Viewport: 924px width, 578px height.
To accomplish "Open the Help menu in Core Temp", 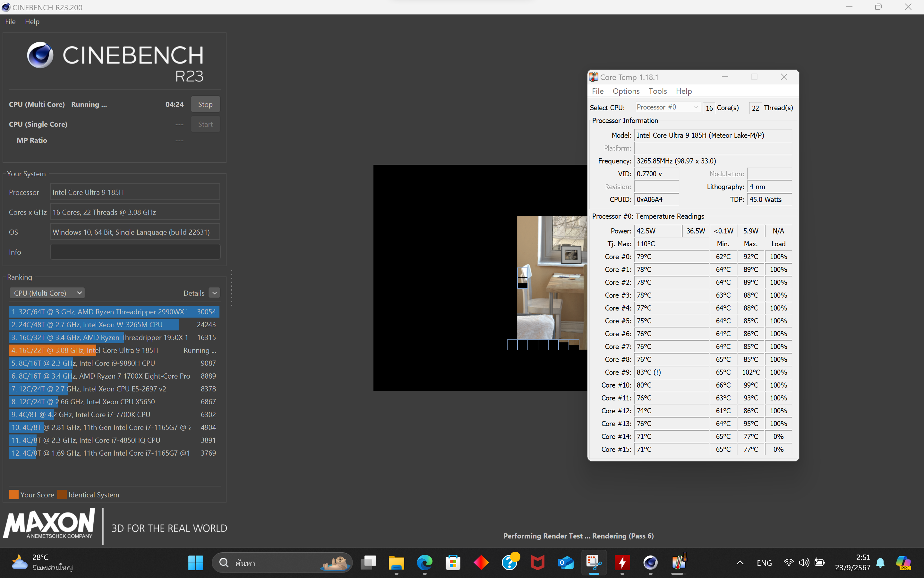I will [x=683, y=91].
